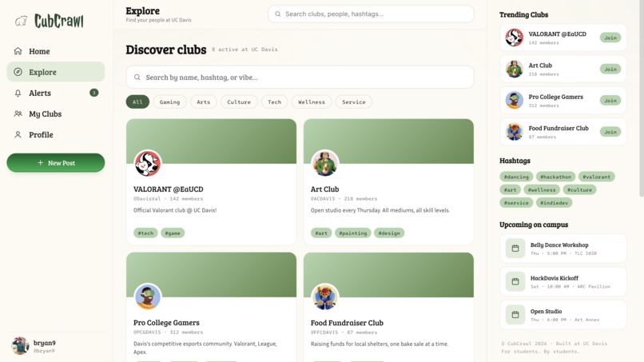Click the #dancing hashtag

[x=516, y=177]
